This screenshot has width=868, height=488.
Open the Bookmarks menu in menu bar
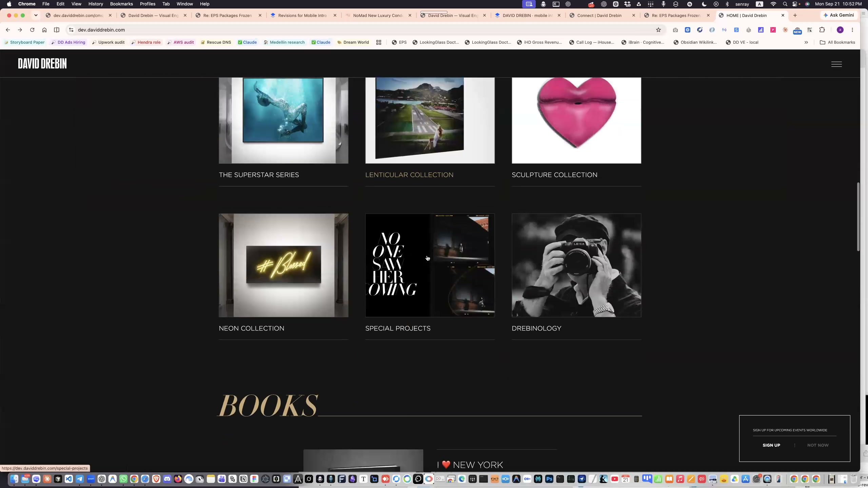tap(121, 4)
